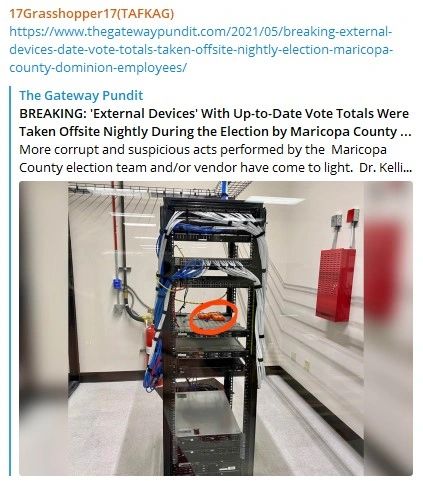Click the fire extinguisher in the photo
423x481 pixels.
click(x=149, y=338)
